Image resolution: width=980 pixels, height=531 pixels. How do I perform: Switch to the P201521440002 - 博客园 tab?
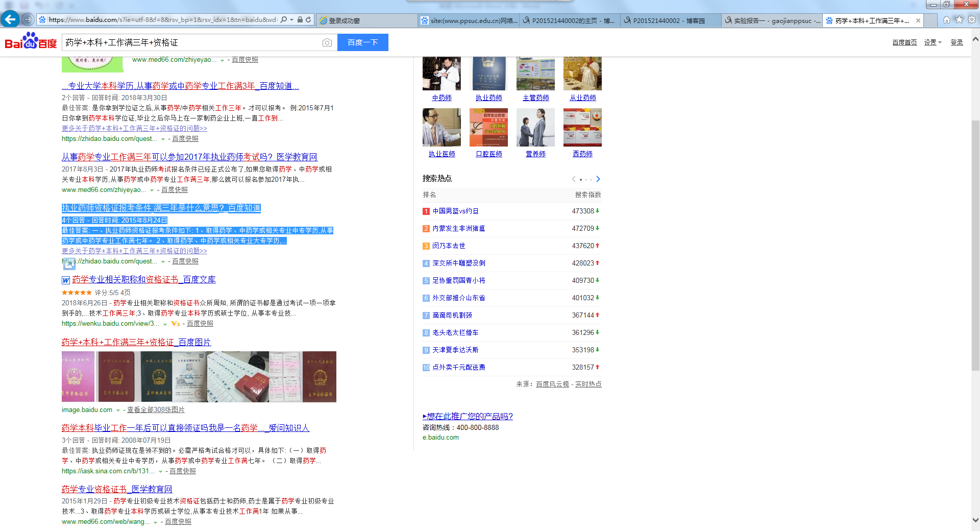pos(671,20)
